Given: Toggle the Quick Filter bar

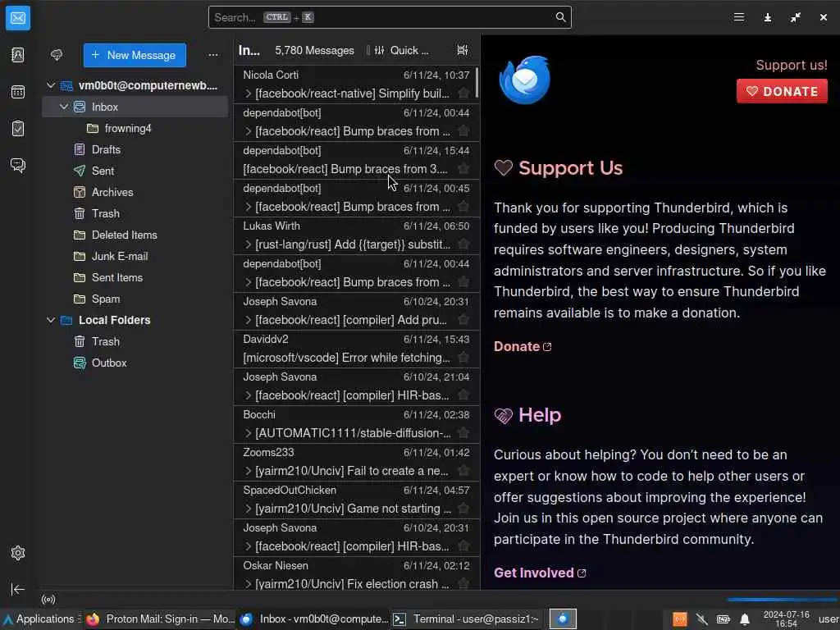Looking at the screenshot, I should pyautogui.click(x=402, y=50).
